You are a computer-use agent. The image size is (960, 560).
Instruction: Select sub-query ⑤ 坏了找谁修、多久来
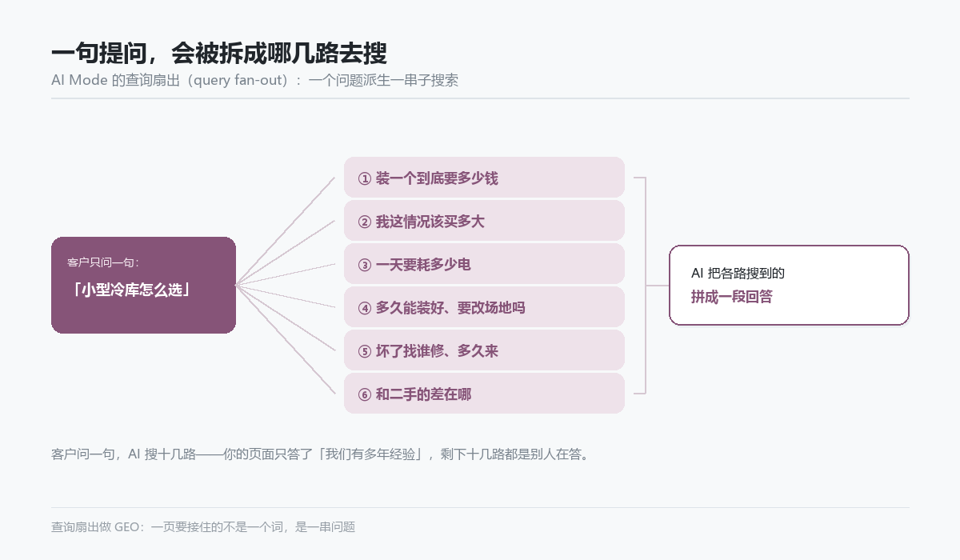pyautogui.click(x=484, y=350)
